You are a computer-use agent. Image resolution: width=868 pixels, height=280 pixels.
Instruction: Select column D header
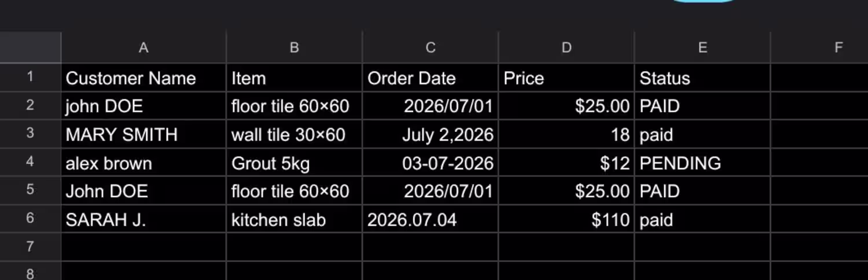(x=567, y=47)
